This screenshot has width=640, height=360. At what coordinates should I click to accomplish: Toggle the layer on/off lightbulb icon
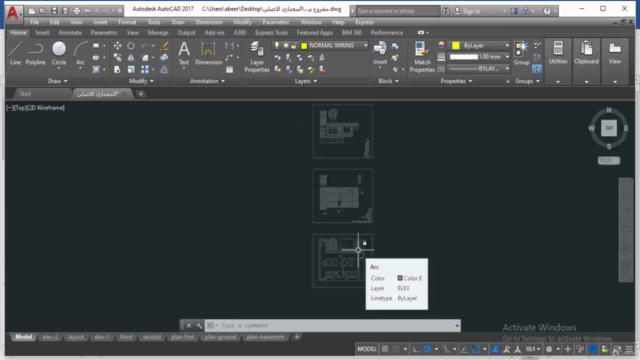coord(277,45)
